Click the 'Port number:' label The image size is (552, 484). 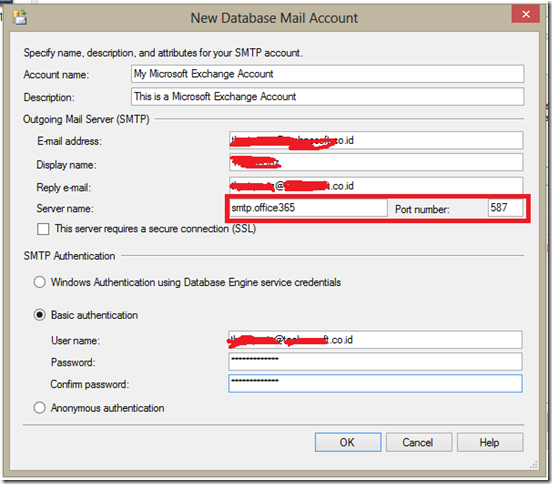(422, 209)
